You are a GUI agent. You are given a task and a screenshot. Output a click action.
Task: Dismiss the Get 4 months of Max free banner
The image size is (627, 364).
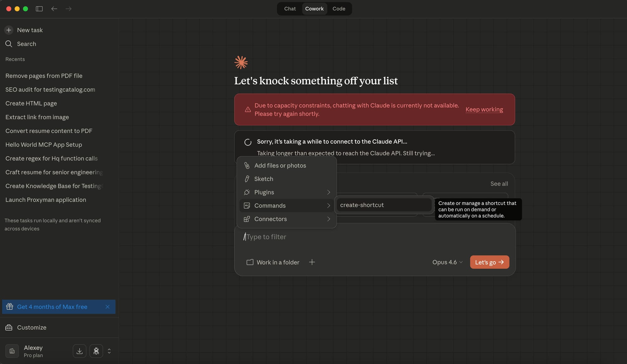point(108,307)
